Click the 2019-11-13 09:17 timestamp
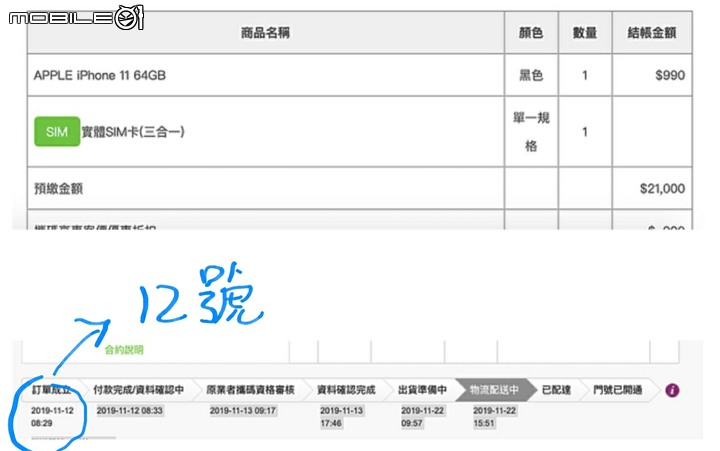Screen dimensions: 720x451 click(x=243, y=411)
